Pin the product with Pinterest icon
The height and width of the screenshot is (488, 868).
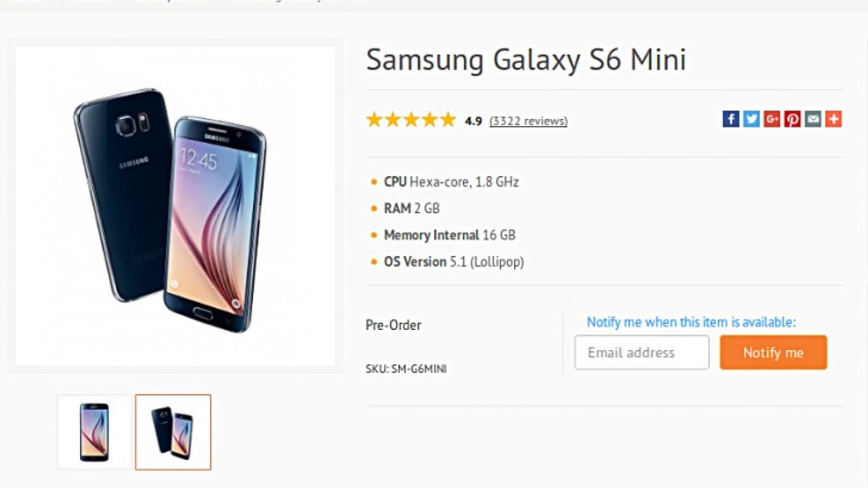pos(793,119)
